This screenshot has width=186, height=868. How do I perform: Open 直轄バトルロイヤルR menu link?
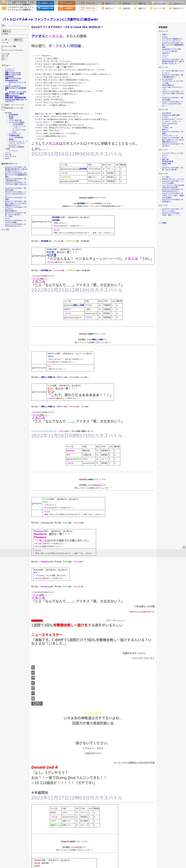point(13,73)
